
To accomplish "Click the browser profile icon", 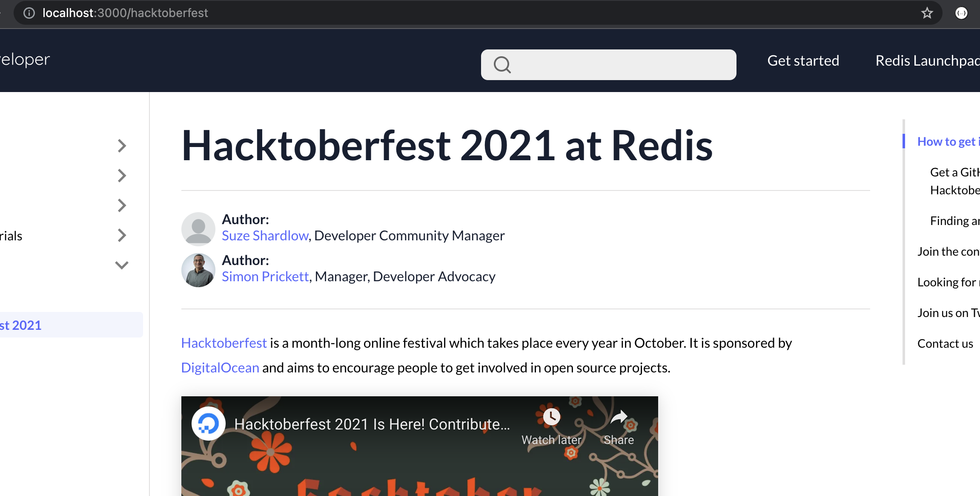I will pyautogui.click(x=961, y=13).
